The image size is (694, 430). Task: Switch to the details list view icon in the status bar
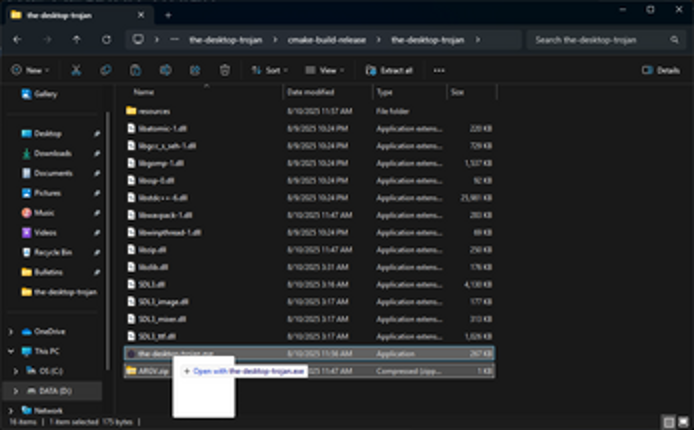[669, 422]
